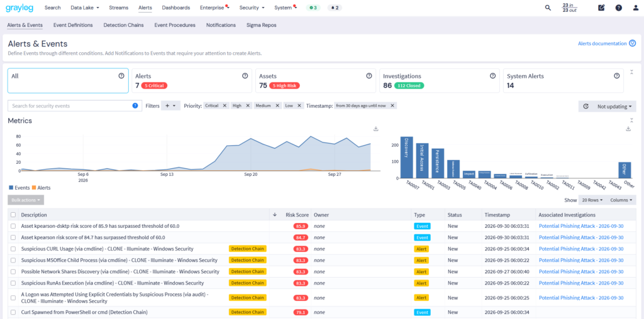Click the Graylog logo
644x319 pixels.
(x=19, y=8)
